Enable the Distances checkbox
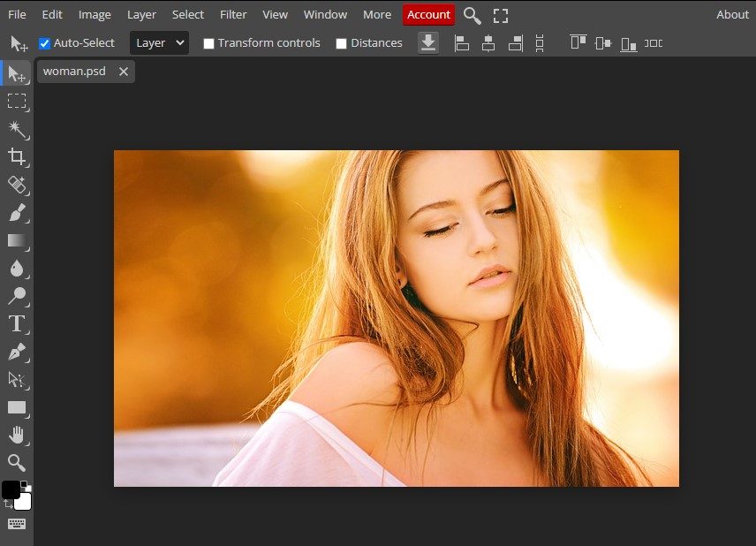This screenshot has width=756, height=546. [341, 43]
